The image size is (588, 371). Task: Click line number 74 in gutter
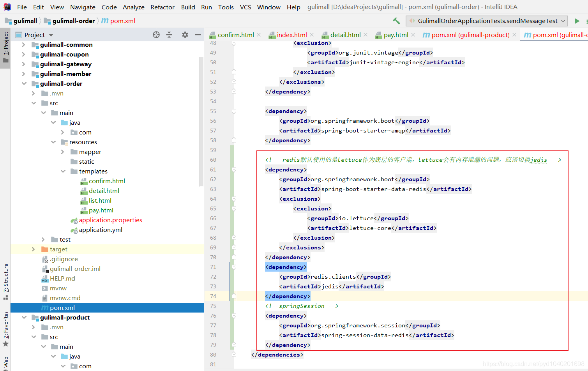pos(213,296)
